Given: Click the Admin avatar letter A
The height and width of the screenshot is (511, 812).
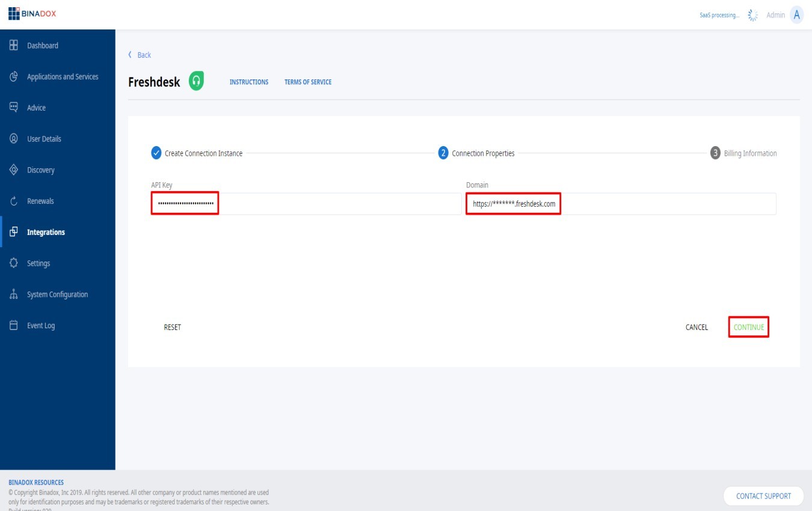Looking at the screenshot, I should (x=796, y=15).
